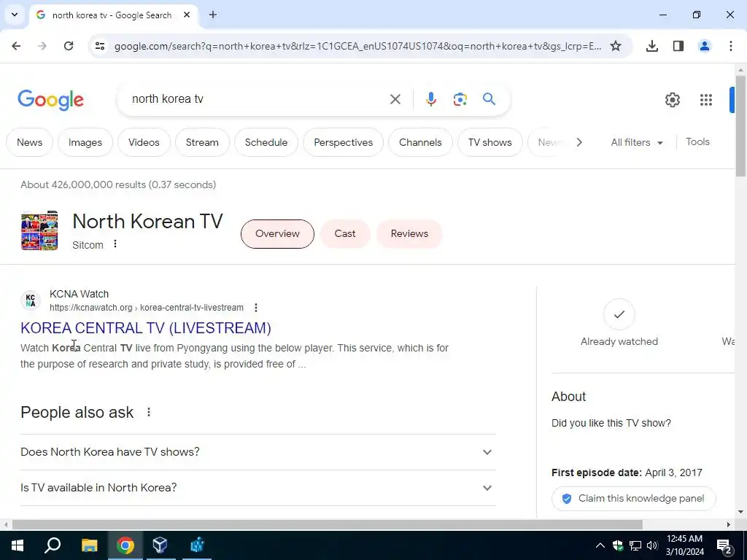
Task: Open Chrome side panel icon
Action: pos(678,46)
